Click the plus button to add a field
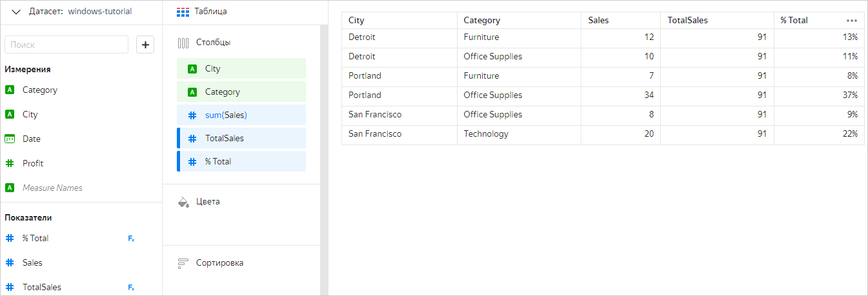 [x=145, y=44]
